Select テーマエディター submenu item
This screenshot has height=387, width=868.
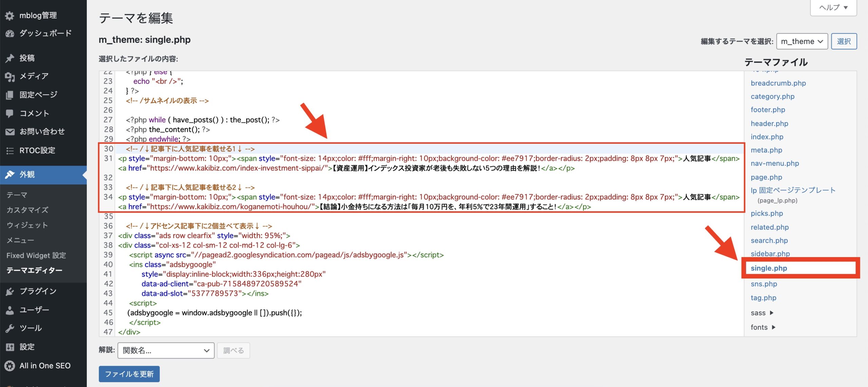34,270
